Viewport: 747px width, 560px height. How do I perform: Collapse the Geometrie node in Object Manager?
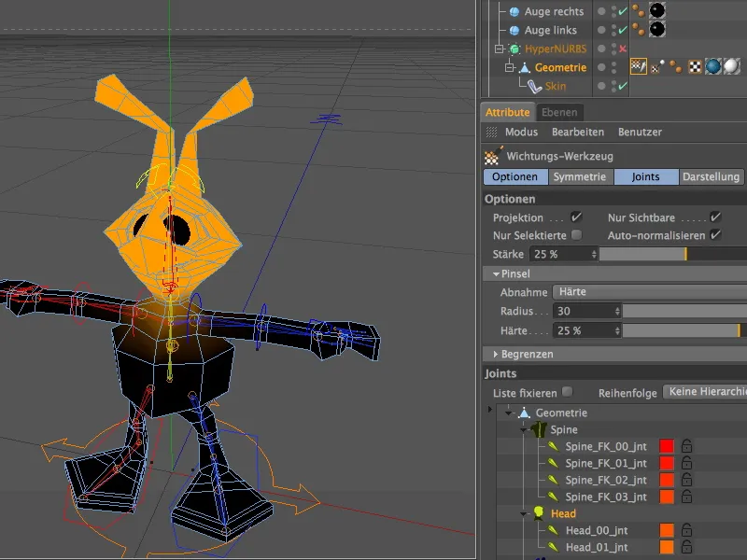tap(509, 67)
